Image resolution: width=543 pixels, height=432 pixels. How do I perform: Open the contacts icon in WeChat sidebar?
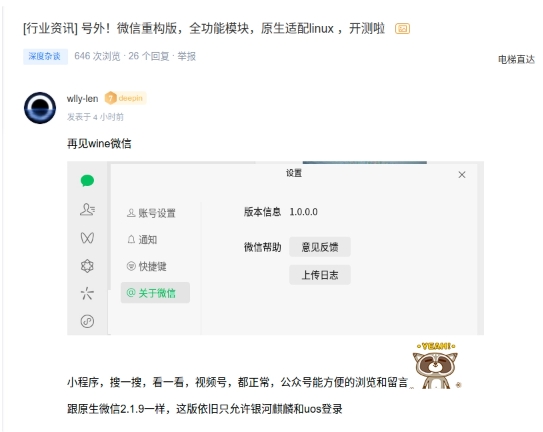tap(87, 209)
